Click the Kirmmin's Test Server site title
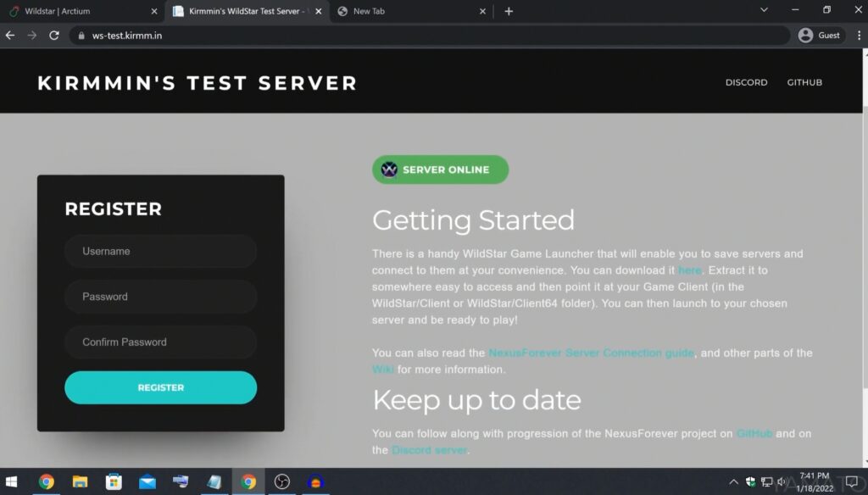Image resolution: width=868 pixels, height=495 pixels. tap(197, 83)
